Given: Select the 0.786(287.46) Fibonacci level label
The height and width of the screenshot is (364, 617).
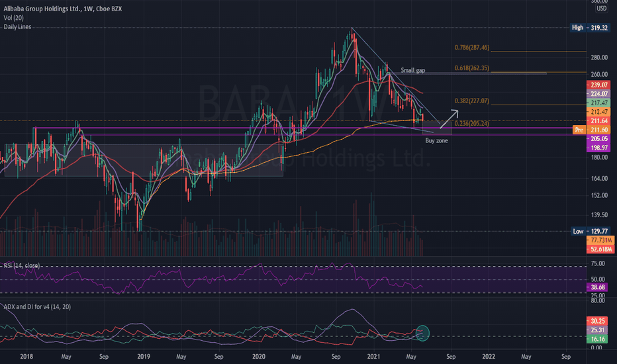Looking at the screenshot, I should [472, 47].
